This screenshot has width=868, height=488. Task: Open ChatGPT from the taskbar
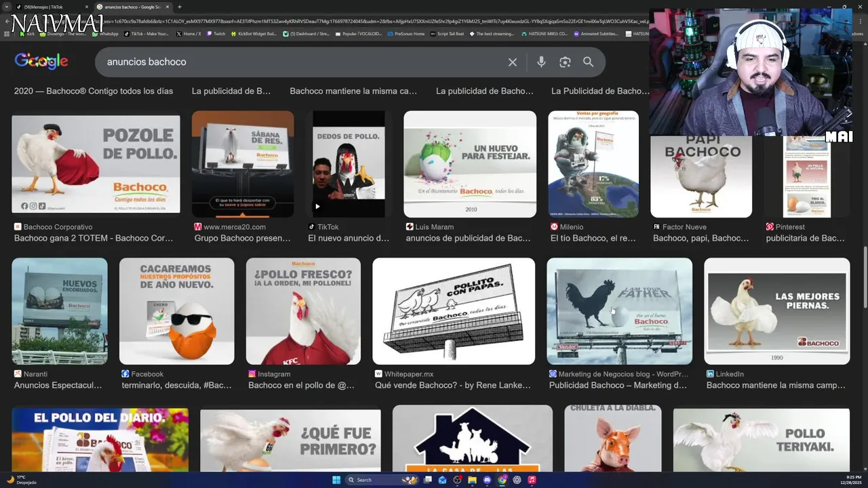pyautogui.click(x=517, y=480)
